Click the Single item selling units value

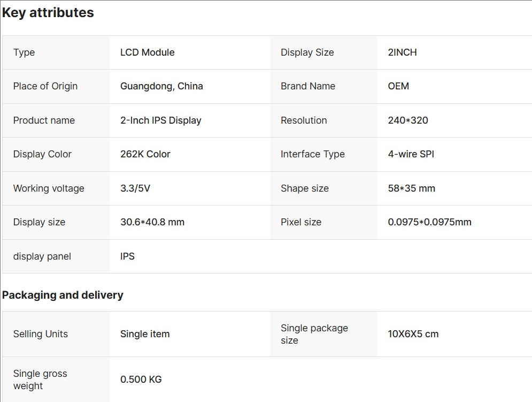tap(145, 334)
